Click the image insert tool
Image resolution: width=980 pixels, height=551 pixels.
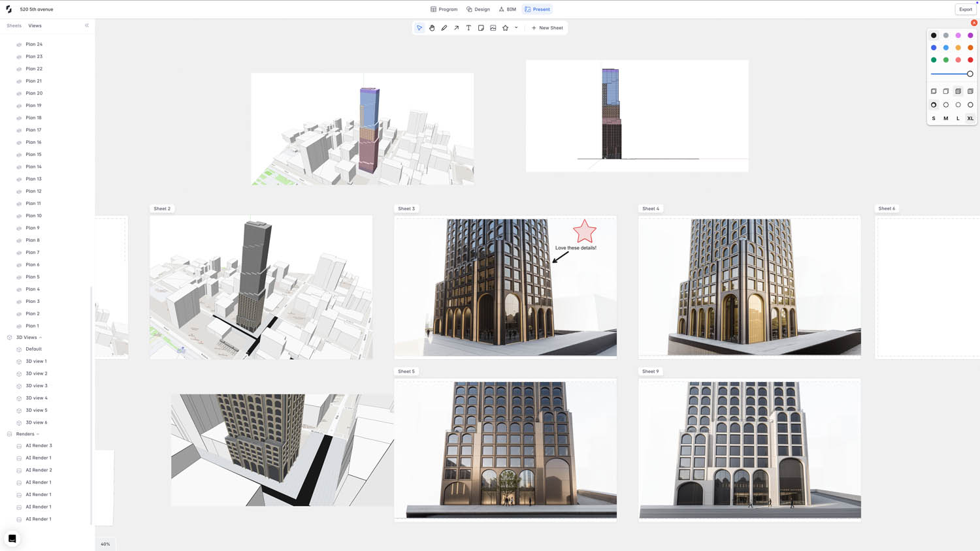(493, 28)
